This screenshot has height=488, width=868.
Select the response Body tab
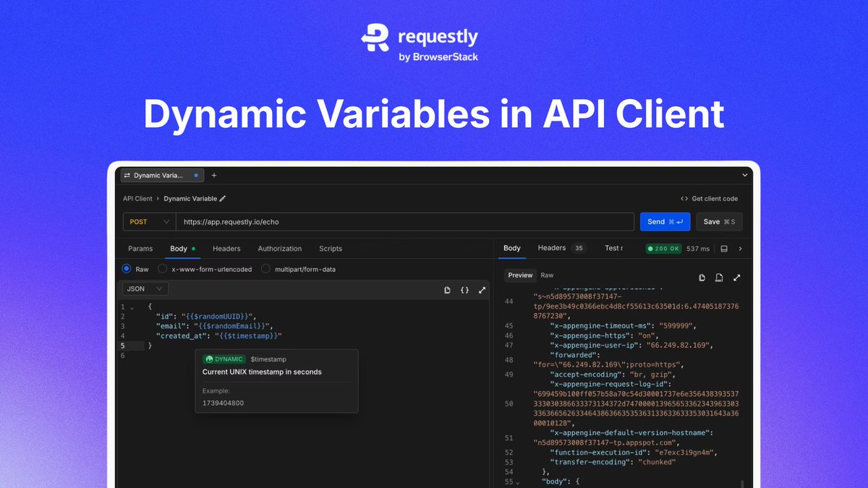[x=512, y=248]
